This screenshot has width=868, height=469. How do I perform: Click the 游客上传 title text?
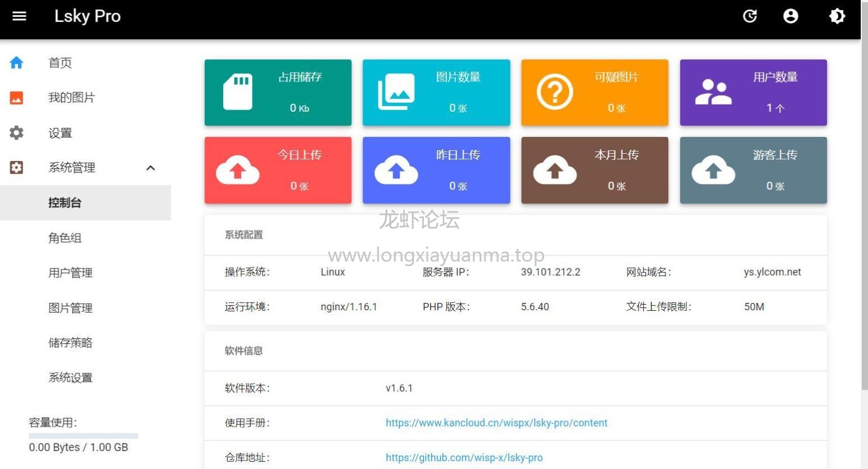point(775,155)
